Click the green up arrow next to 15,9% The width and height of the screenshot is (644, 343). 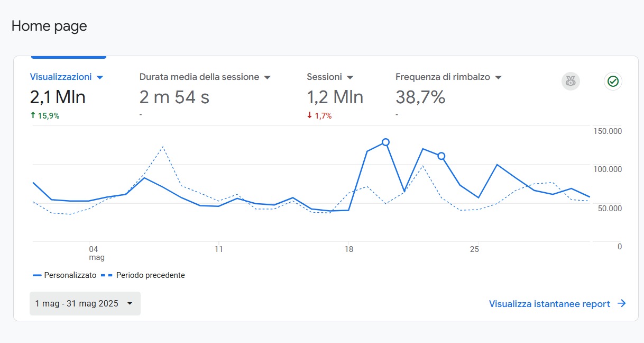pos(33,115)
